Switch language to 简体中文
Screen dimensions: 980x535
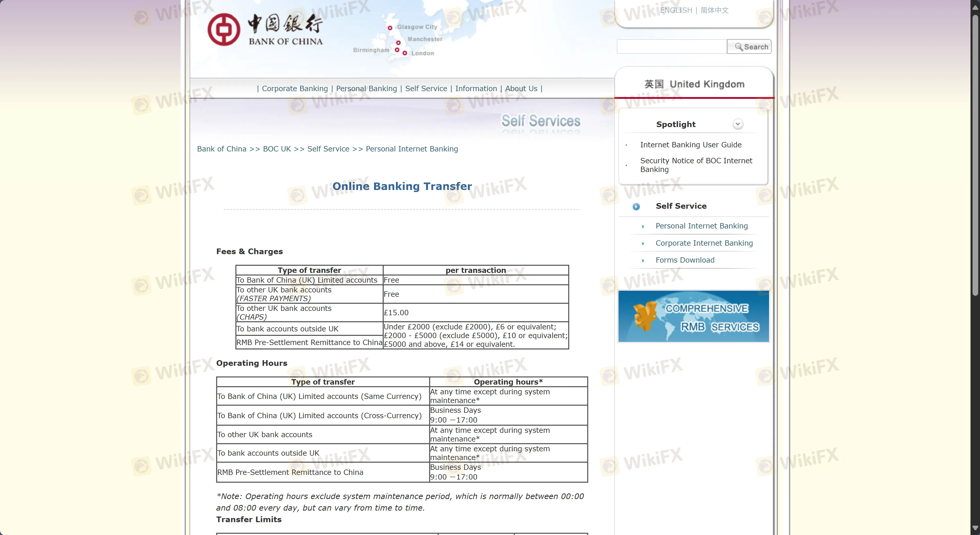click(714, 10)
